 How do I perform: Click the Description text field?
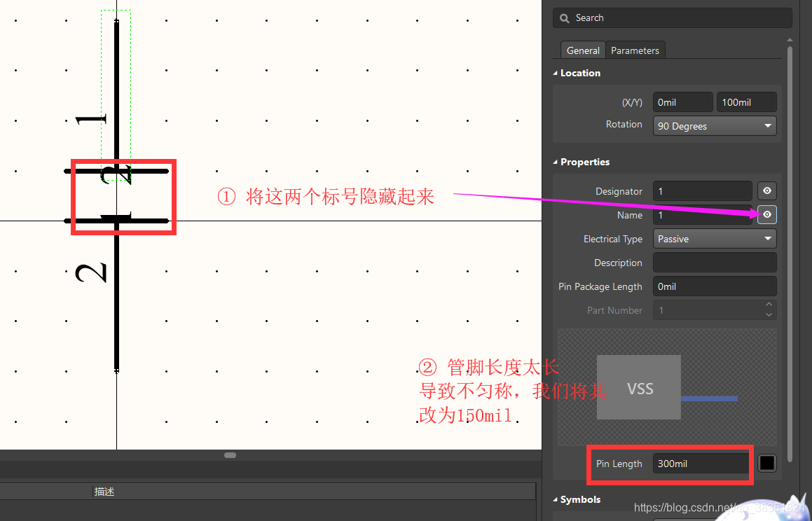714,263
